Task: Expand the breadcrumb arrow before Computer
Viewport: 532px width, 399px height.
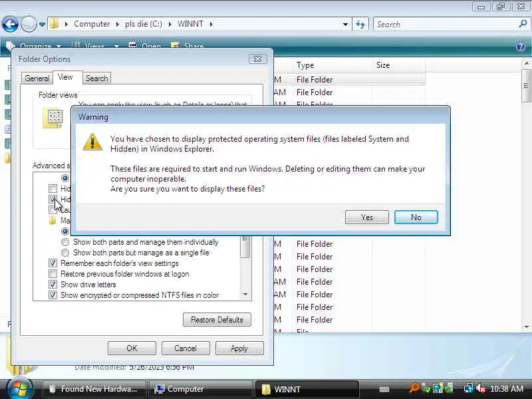Action: click(x=66, y=24)
